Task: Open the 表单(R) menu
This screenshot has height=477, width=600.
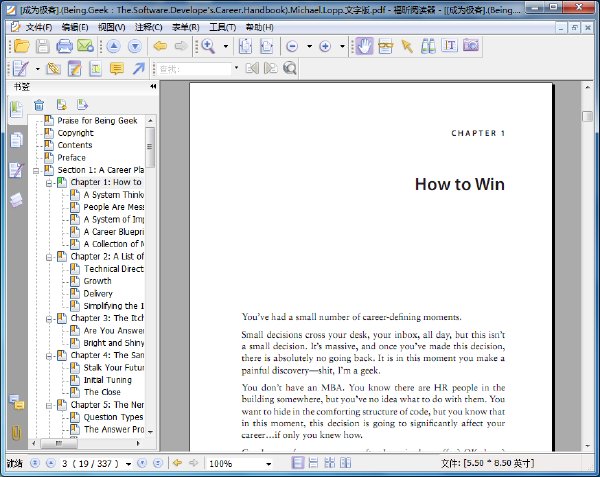Action: click(186, 27)
